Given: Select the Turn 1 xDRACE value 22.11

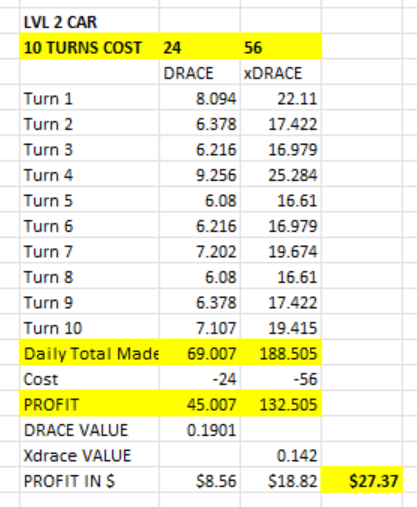Looking at the screenshot, I should (x=281, y=98).
